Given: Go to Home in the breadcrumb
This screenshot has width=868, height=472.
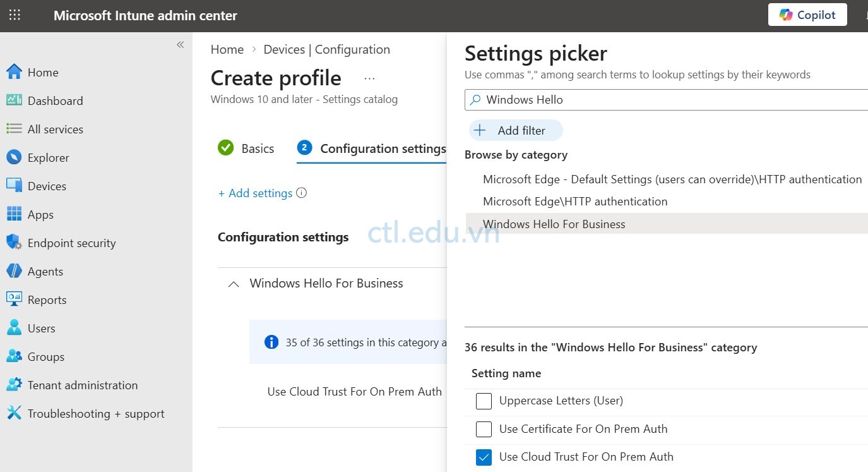Looking at the screenshot, I should [x=227, y=49].
